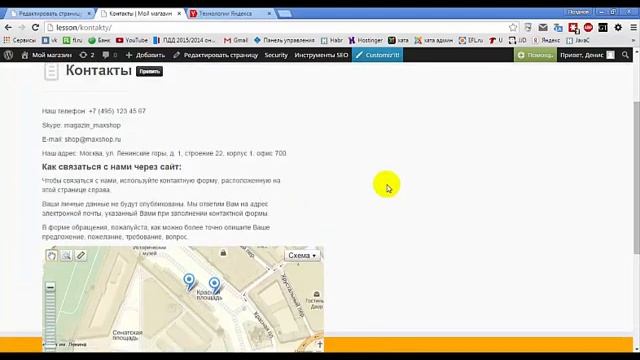This screenshot has width=640, height=360.
Task: Open the Chrome hamburger menu
Action: 633,27
